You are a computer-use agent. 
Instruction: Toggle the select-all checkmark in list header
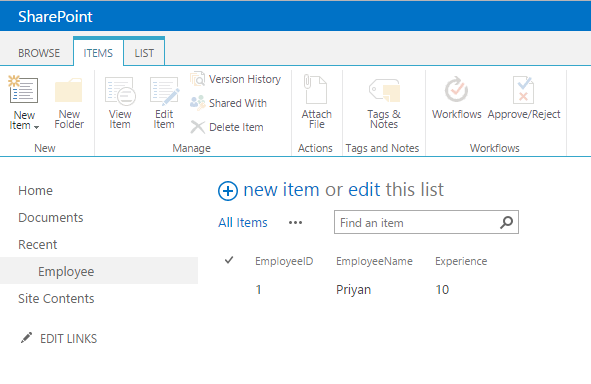[229, 260]
